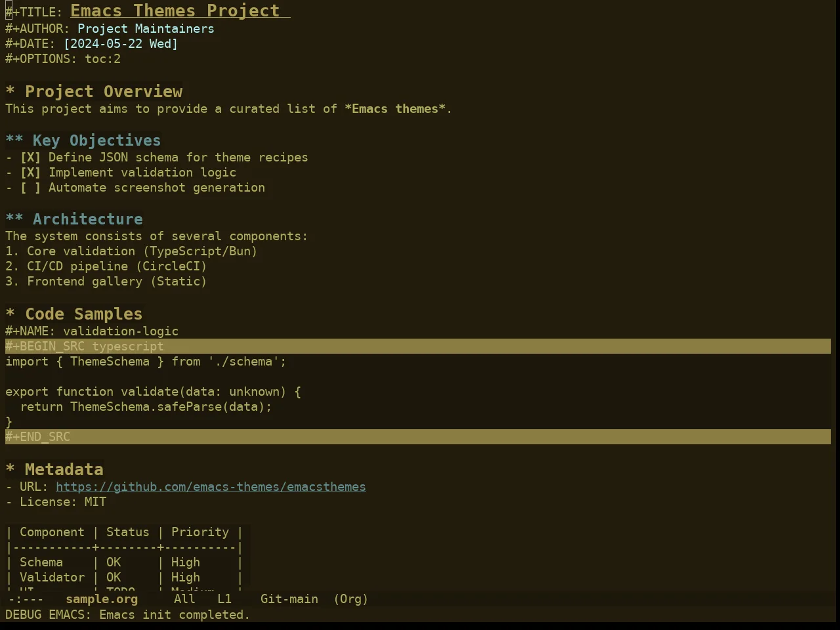Image resolution: width=840 pixels, height=630 pixels.
Task: Click the L1 line number indicator
Action: pyautogui.click(x=224, y=599)
